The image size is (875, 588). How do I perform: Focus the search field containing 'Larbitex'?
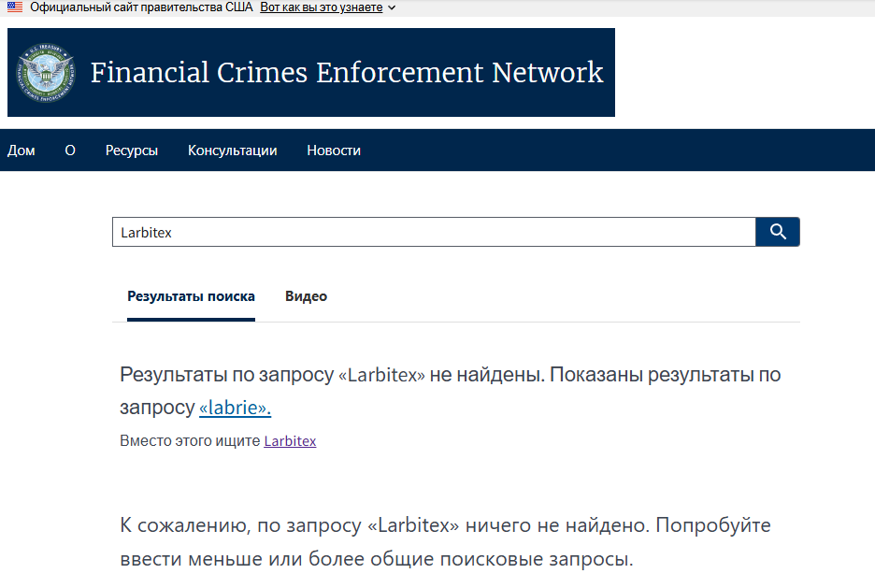(434, 232)
